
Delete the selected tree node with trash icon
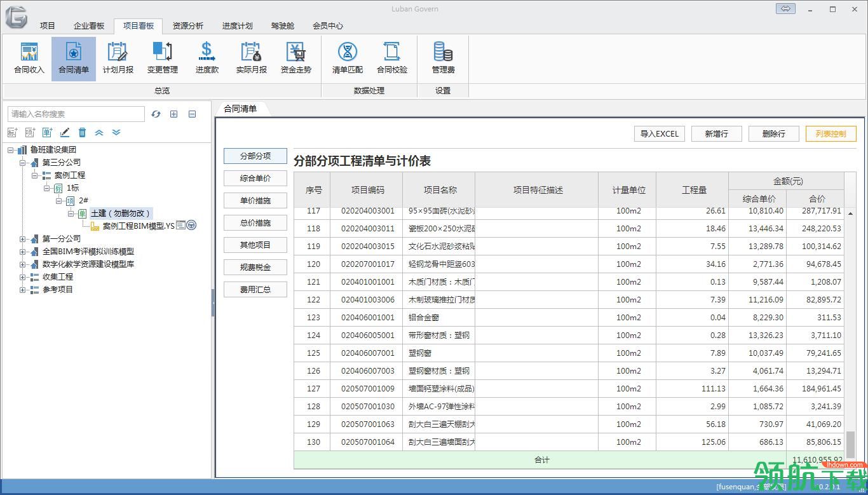coord(82,132)
